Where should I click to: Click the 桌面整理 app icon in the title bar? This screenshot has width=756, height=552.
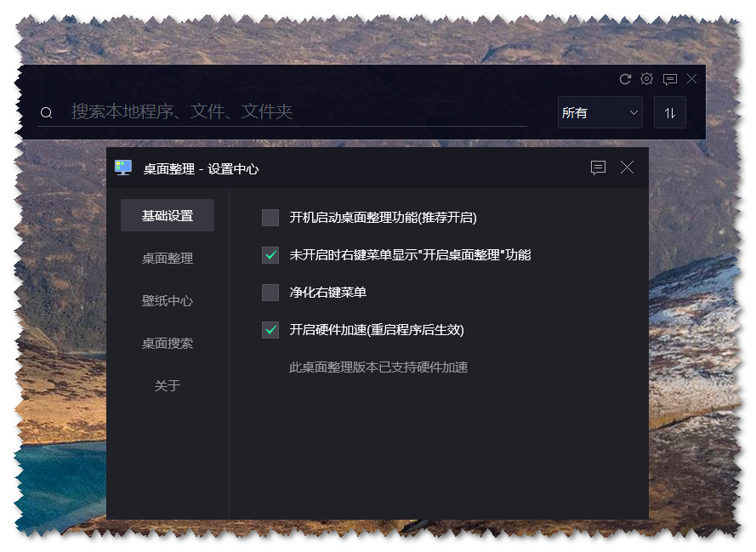click(123, 168)
